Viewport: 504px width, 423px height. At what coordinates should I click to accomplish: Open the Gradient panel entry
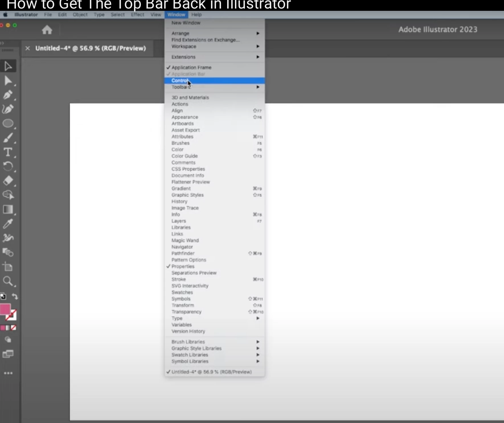coord(215,188)
